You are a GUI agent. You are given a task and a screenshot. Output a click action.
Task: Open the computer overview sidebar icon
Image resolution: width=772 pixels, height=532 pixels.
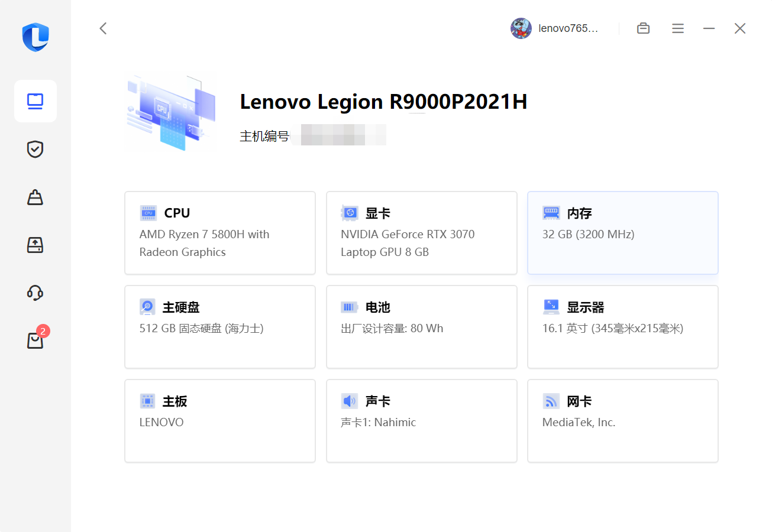[35, 101]
